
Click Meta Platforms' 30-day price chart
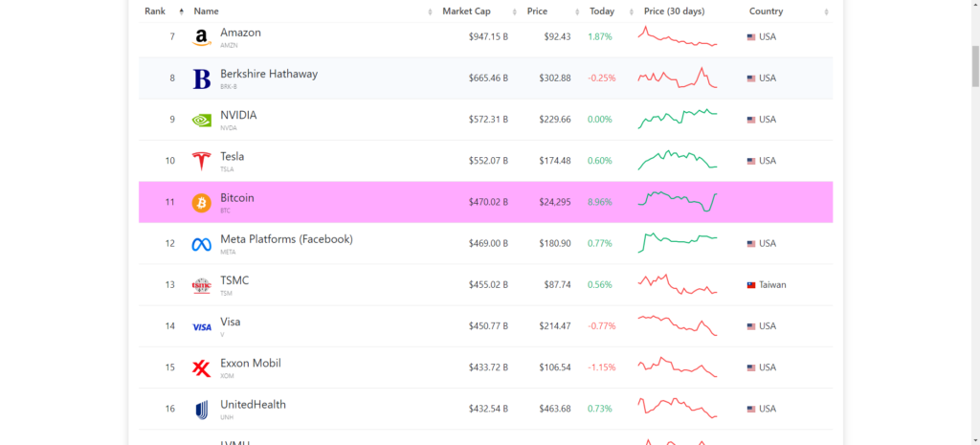[678, 242]
